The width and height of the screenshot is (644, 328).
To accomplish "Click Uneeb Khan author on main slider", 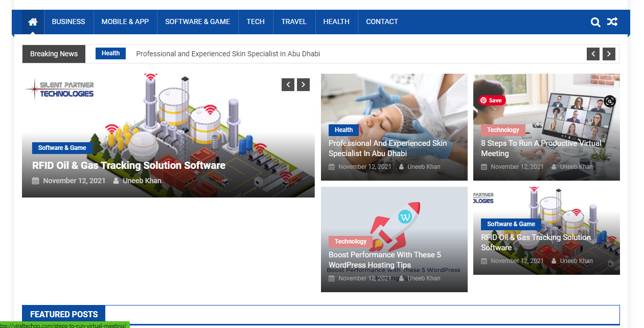I will click(142, 181).
